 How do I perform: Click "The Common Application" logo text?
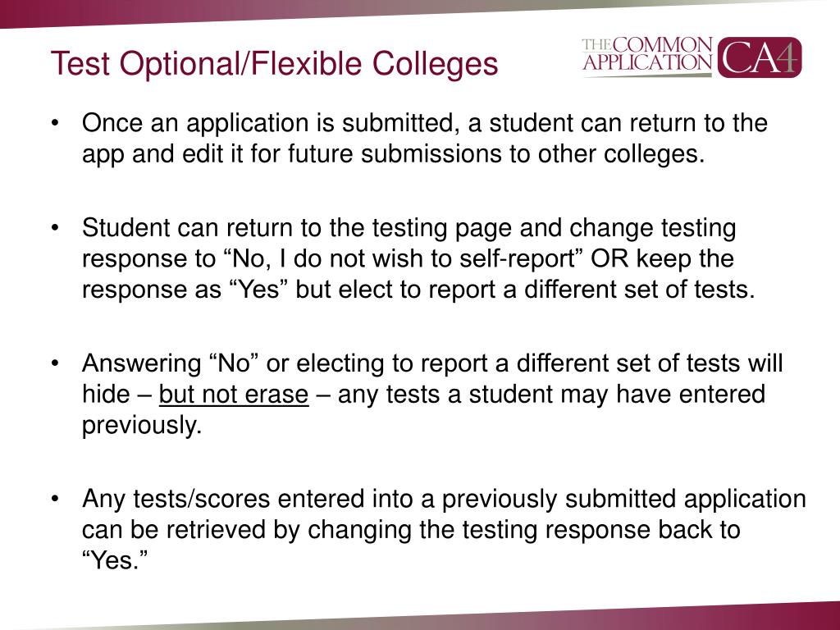pyautogui.click(x=647, y=56)
